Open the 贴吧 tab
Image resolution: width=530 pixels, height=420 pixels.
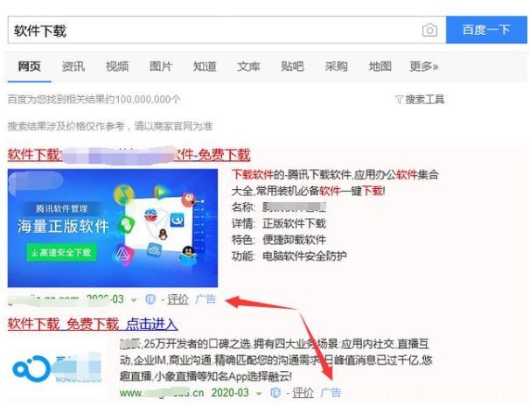(x=292, y=66)
